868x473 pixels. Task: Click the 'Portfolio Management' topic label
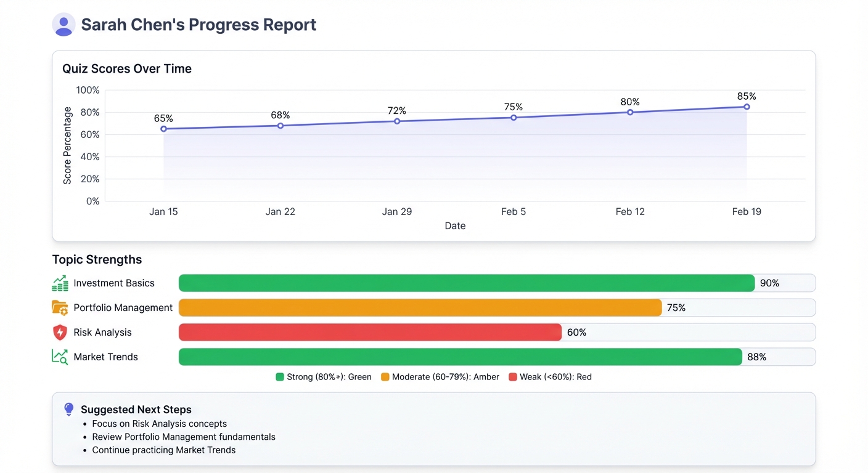coord(123,308)
